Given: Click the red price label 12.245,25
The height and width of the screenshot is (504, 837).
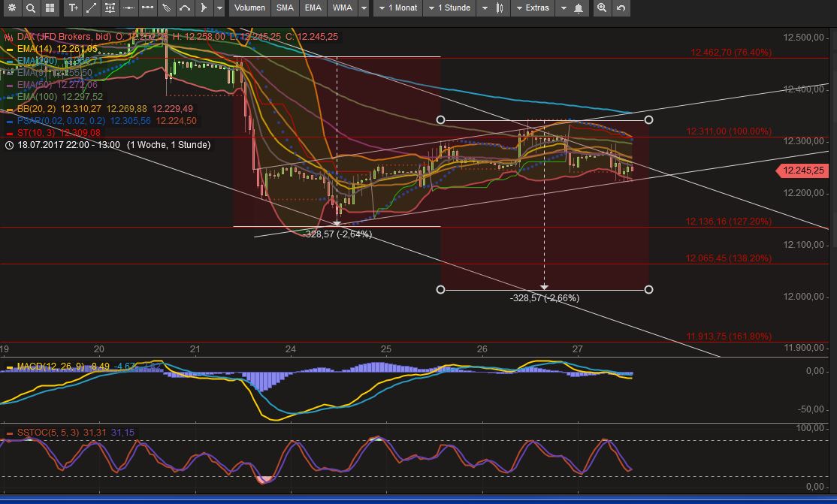Looking at the screenshot, I should pyautogui.click(x=802, y=171).
